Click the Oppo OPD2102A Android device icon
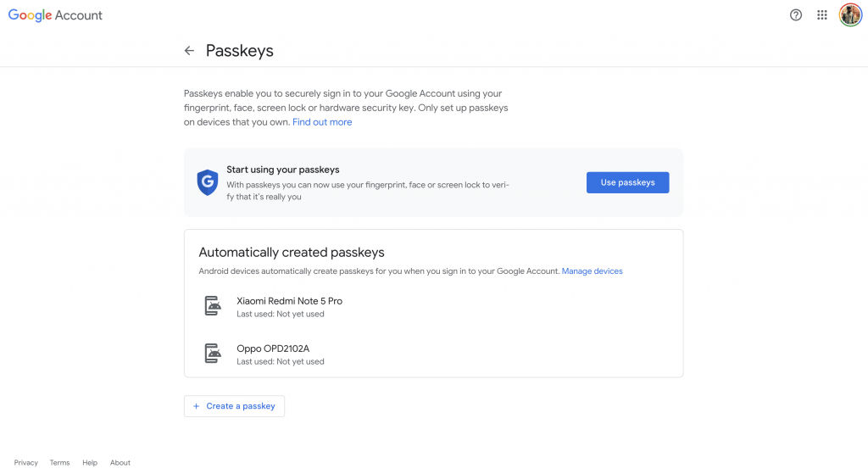This screenshot has height=474, width=868. coord(213,354)
